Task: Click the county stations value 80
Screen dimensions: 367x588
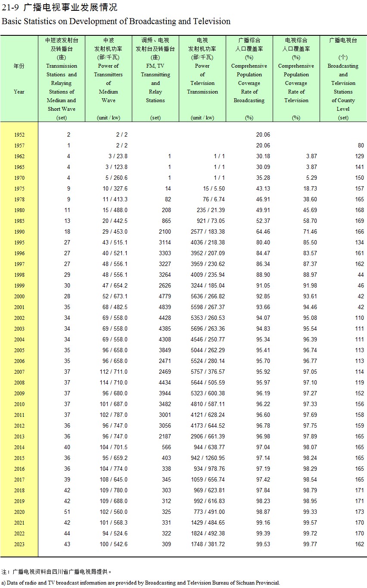Action: click(x=361, y=146)
